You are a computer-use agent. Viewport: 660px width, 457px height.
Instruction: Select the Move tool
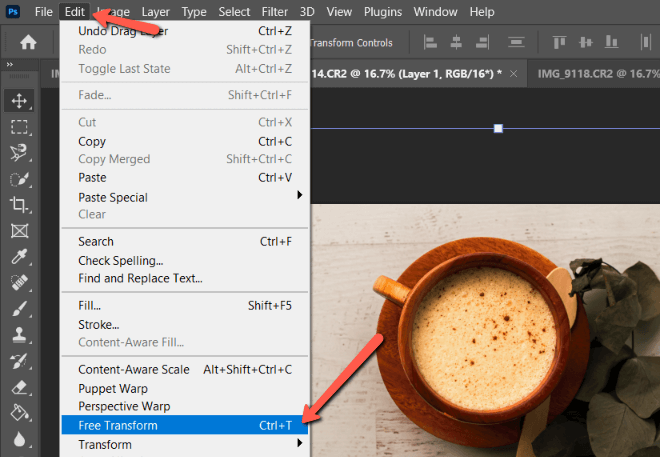(x=18, y=101)
